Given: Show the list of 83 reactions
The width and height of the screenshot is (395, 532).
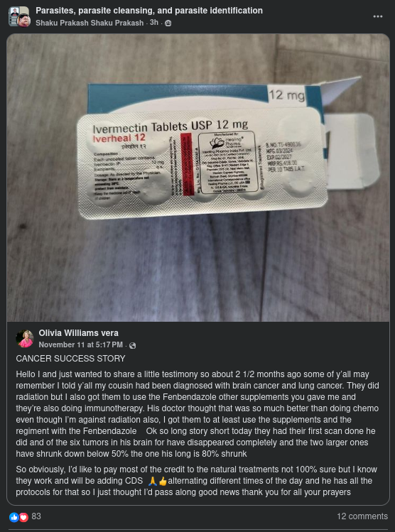Looking at the screenshot, I should point(36,516).
